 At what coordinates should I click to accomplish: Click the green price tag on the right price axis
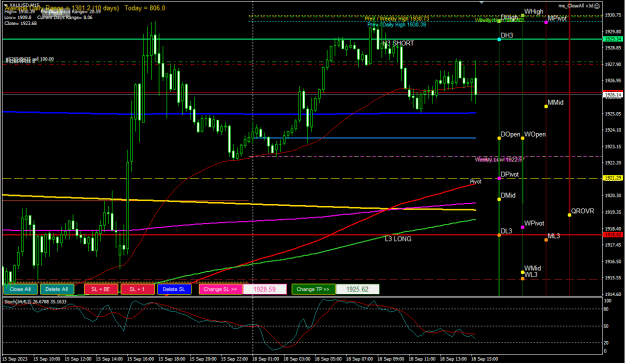tap(613, 39)
